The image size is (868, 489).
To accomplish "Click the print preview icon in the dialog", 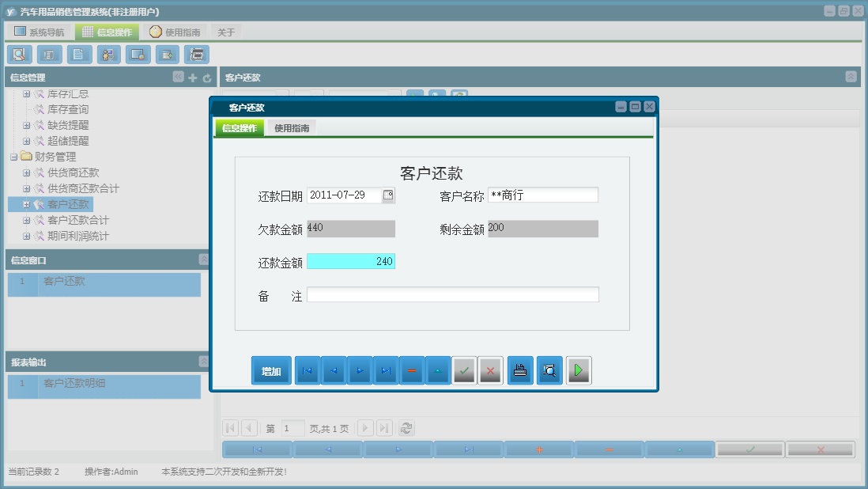I will 549,370.
